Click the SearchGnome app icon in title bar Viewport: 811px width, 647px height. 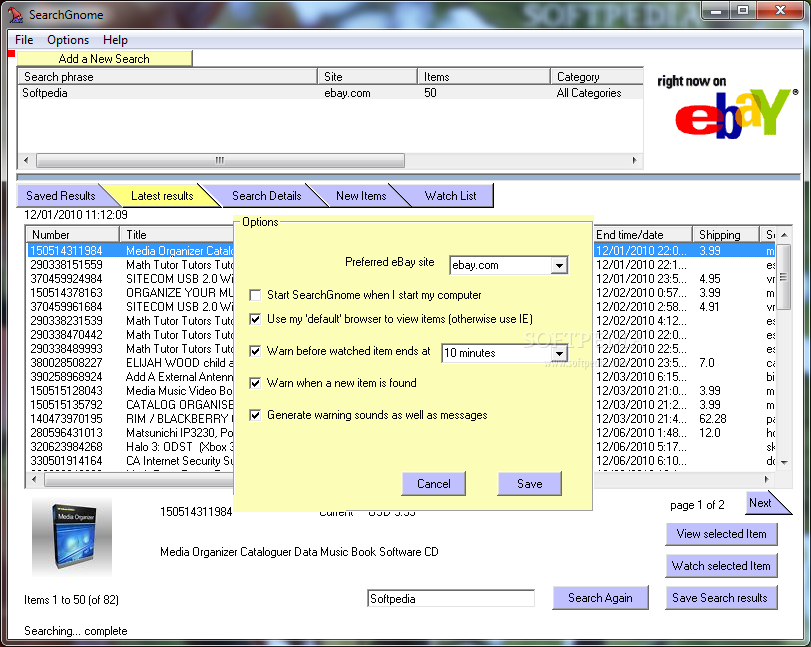15,14
